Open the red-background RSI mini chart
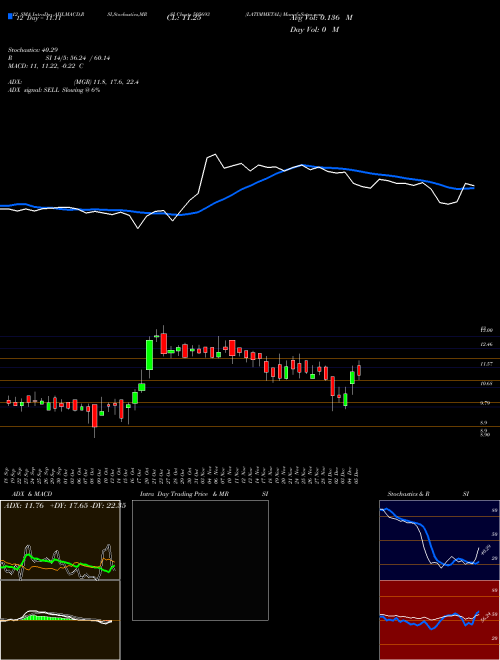500x660 pixels. coord(439,620)
